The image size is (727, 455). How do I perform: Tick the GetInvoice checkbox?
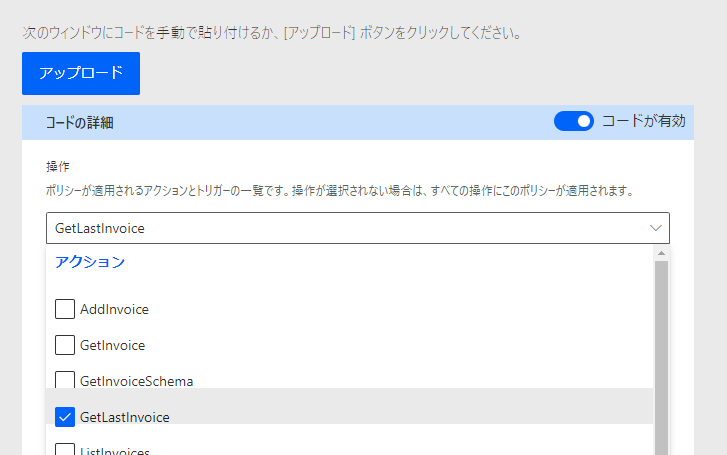tap(65, 345)
